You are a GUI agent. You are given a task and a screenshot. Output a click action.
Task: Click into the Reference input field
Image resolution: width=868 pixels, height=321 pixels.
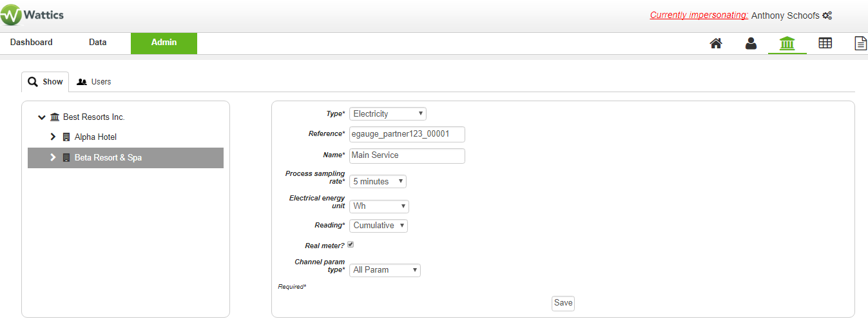coord(407,134)
